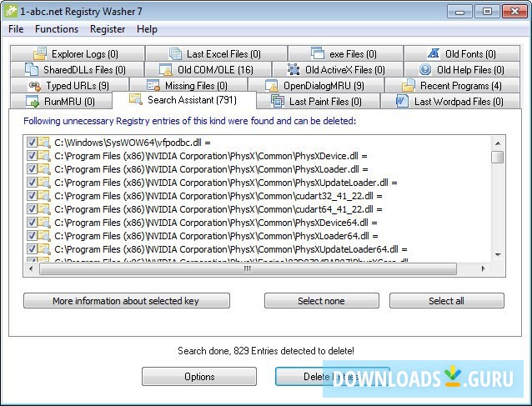This screenshot has width=532, height=406.
Task: Select the cudart32_41_22.dll entry text
Action: (x=218, y=196)
